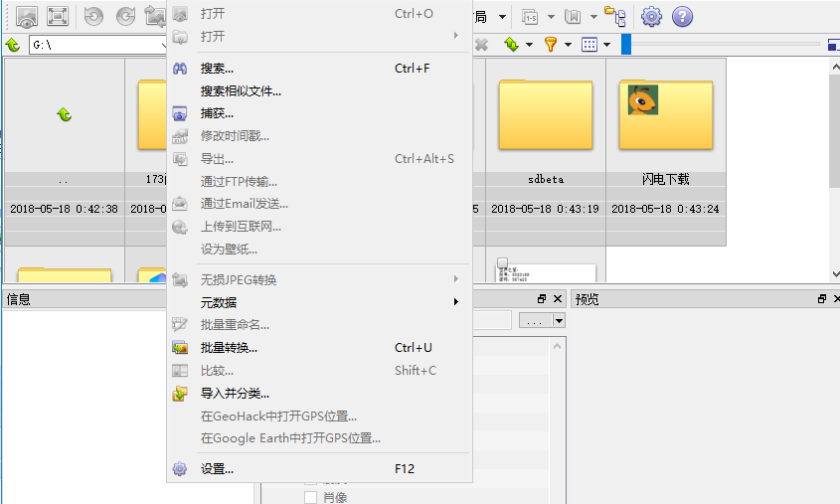Click the gray X delete icon
The image size is (840, 504).
[481, 45]
